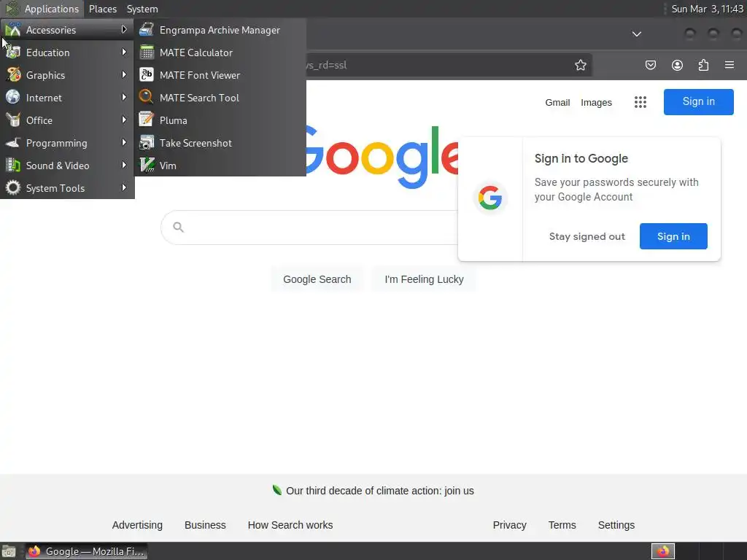This screenshot has height=560, width=747.
Task: Click the clock showing Sun Mar 3, 11:43
Action: coord(708,9)
